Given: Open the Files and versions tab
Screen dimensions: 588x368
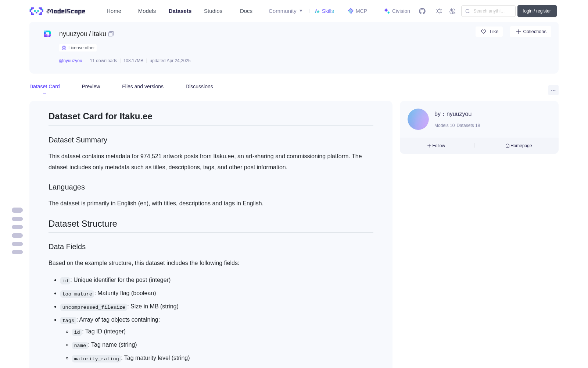Looking at the screenshot, I should click(143, 86).
